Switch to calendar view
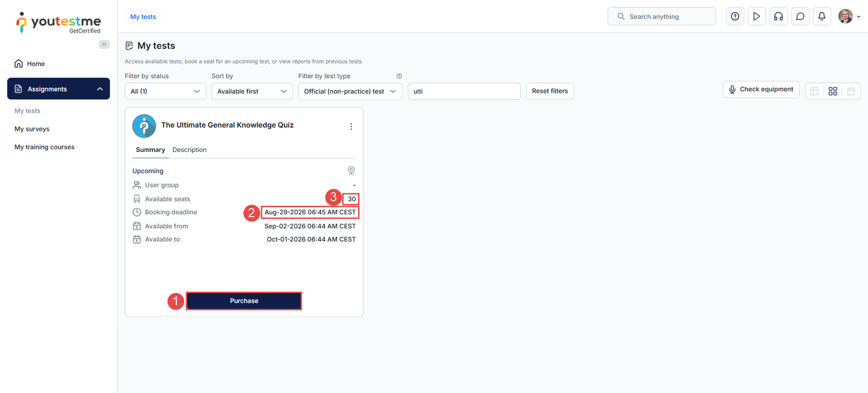The image size is (868, 393). click(x=851, y=91)
